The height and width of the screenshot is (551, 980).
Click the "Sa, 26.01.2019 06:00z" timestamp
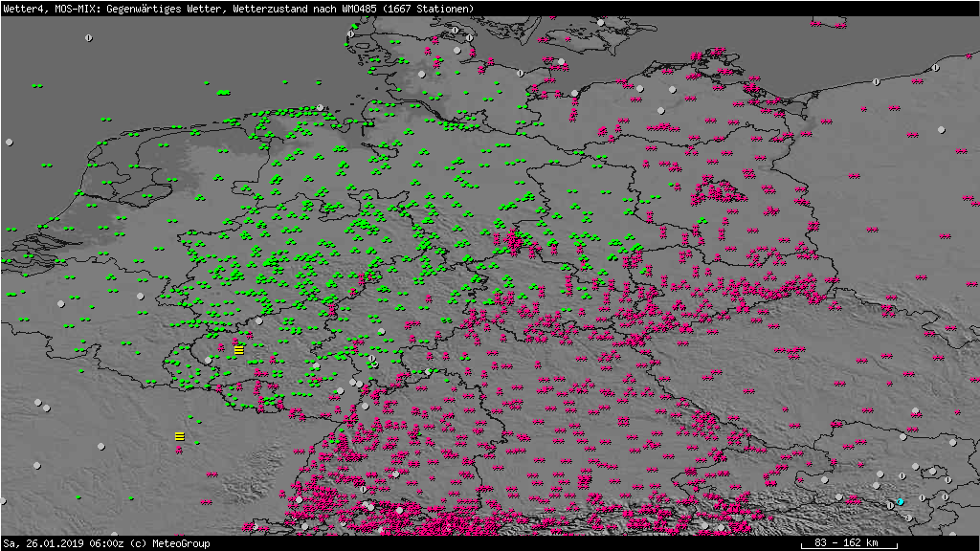pyautogui.click(x=61, y=543)
